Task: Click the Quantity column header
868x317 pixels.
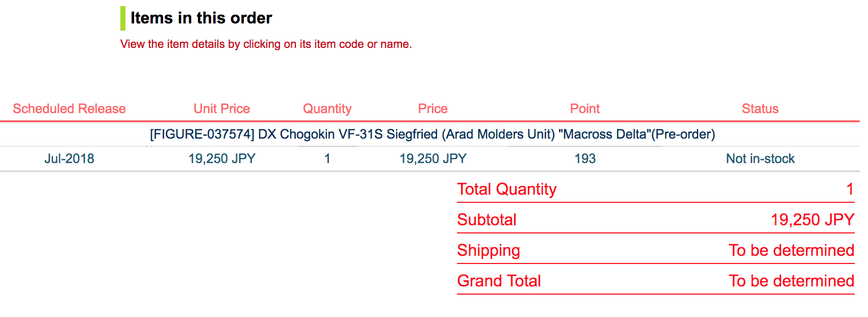Action: pos(327,109)
